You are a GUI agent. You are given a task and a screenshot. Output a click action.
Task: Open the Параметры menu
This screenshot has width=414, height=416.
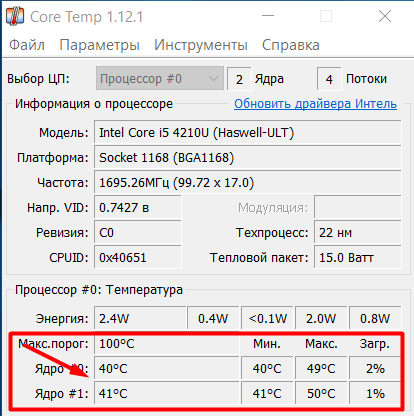pos(99,45)
